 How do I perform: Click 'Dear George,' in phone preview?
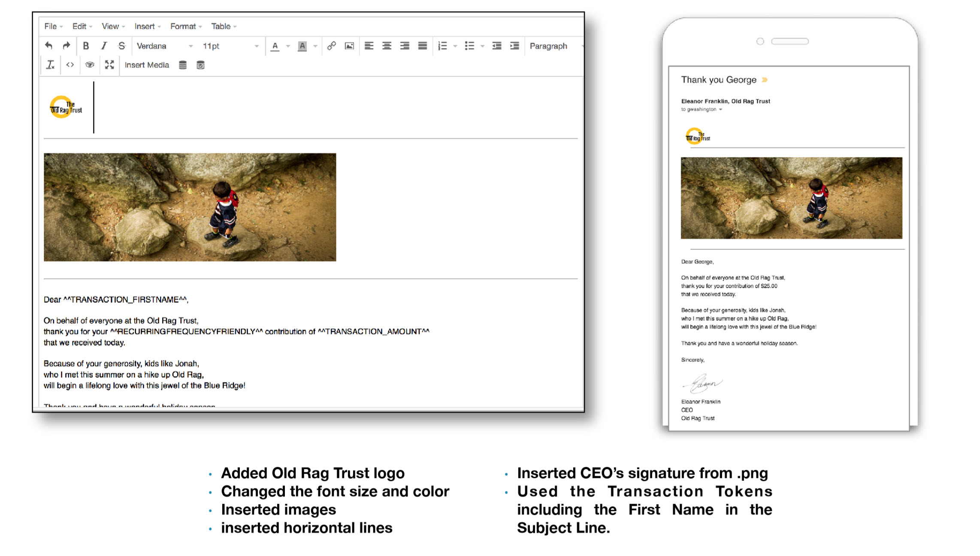click(697, 262)
